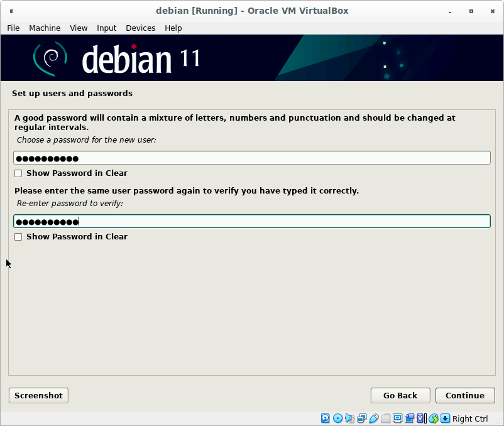Click the Screenshot button
Image resolution: width=504 pixels, height=426 pixels.
click(38, 395)
